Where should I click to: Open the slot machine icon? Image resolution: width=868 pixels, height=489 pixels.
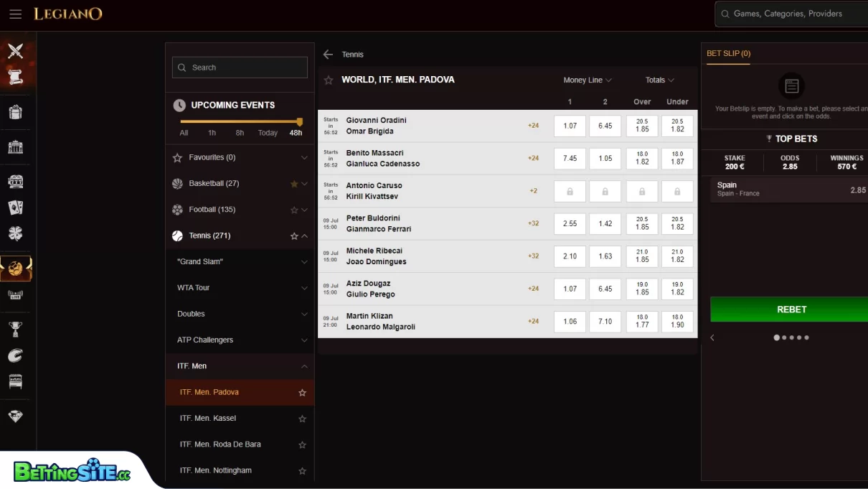[15, 181]
